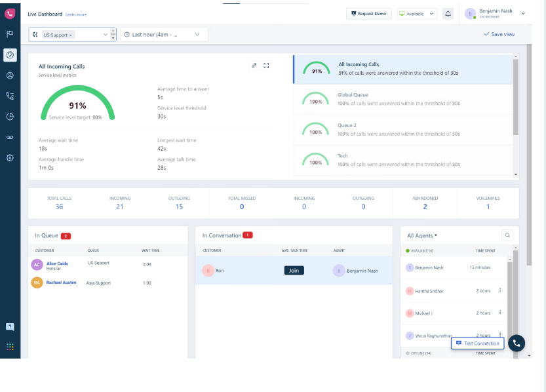Open the call logs phone-list sidebar icon
This screenshot has width=546, height=392.
[10, 96]
